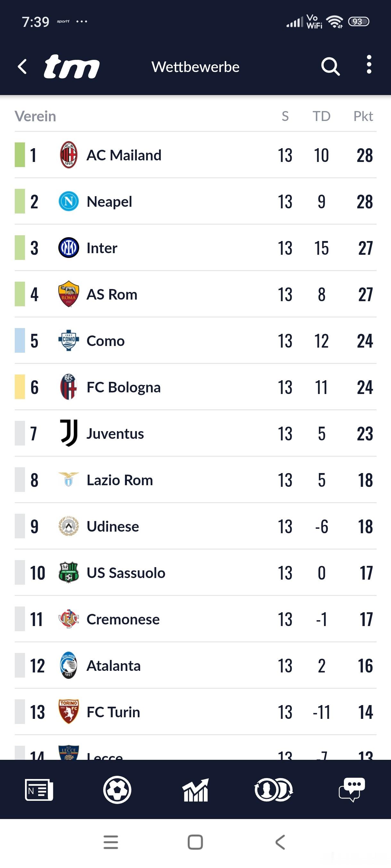Tap the green marker beside AC Mailand

[x=20, y=155]
